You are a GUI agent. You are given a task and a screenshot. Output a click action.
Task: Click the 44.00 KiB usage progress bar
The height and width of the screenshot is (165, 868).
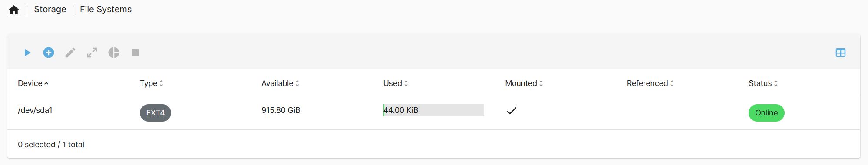[x=433, y=110]
